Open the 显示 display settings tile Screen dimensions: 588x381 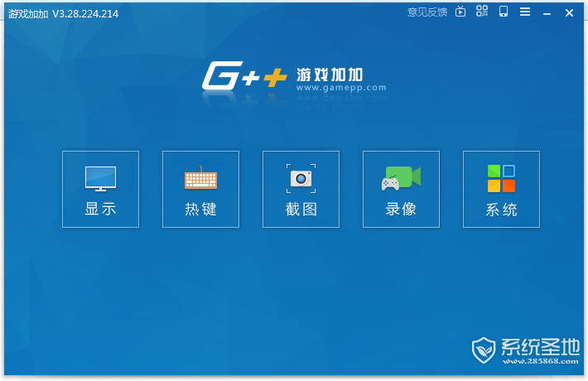click(x=100, y=190)
